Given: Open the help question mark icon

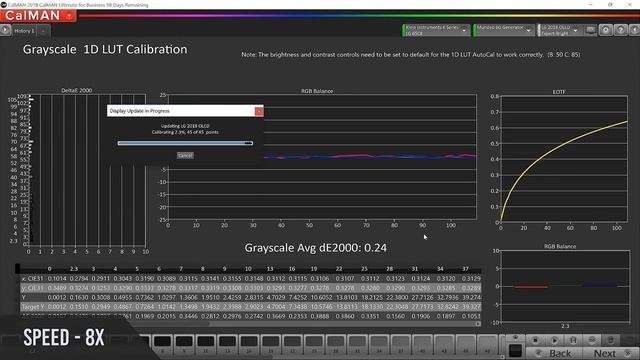Looking at the screenshot, I should [620, 30].
